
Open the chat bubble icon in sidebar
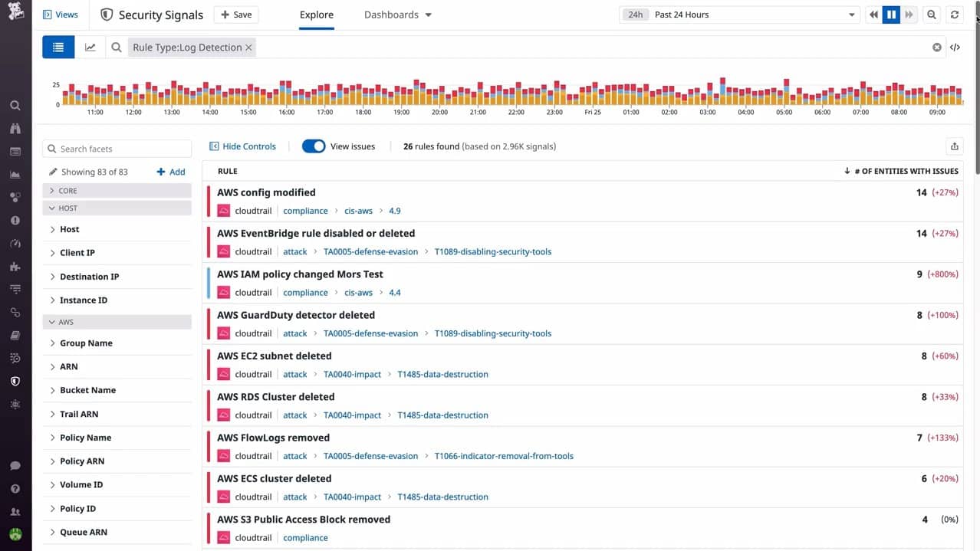15,465
